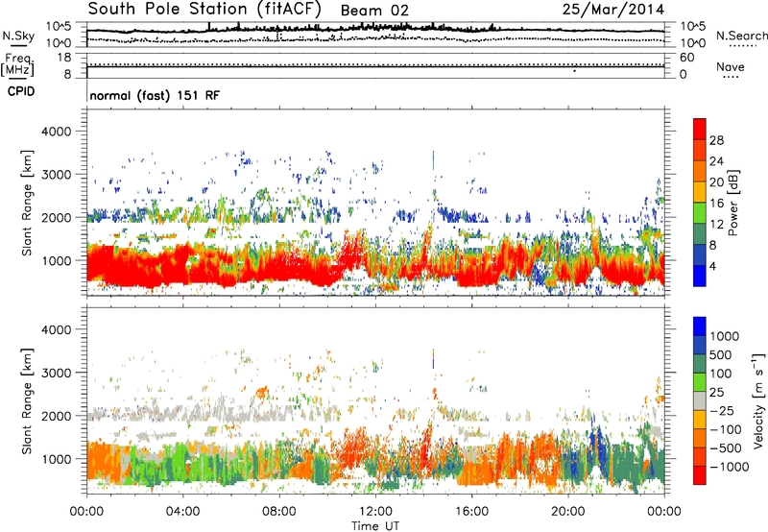This screenshot has width=768, height=532.
Task: Click the 'N.Sky' legend label
Action: point(18,36)
